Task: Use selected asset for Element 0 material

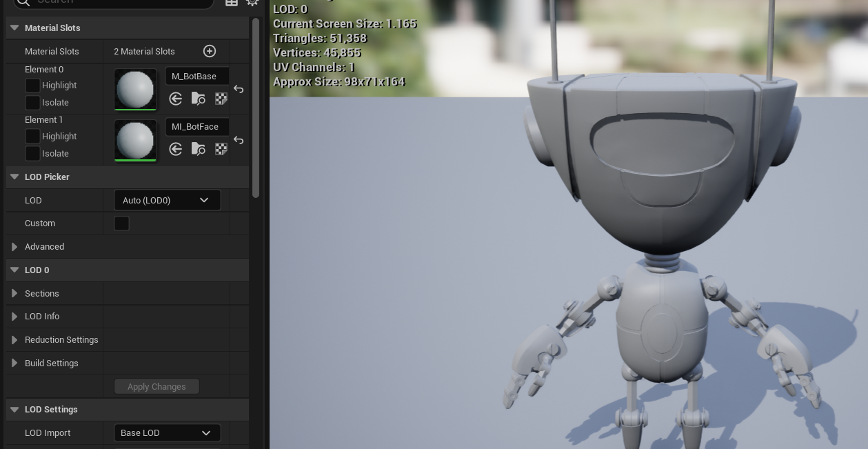Action: click(x=176, y=99)
